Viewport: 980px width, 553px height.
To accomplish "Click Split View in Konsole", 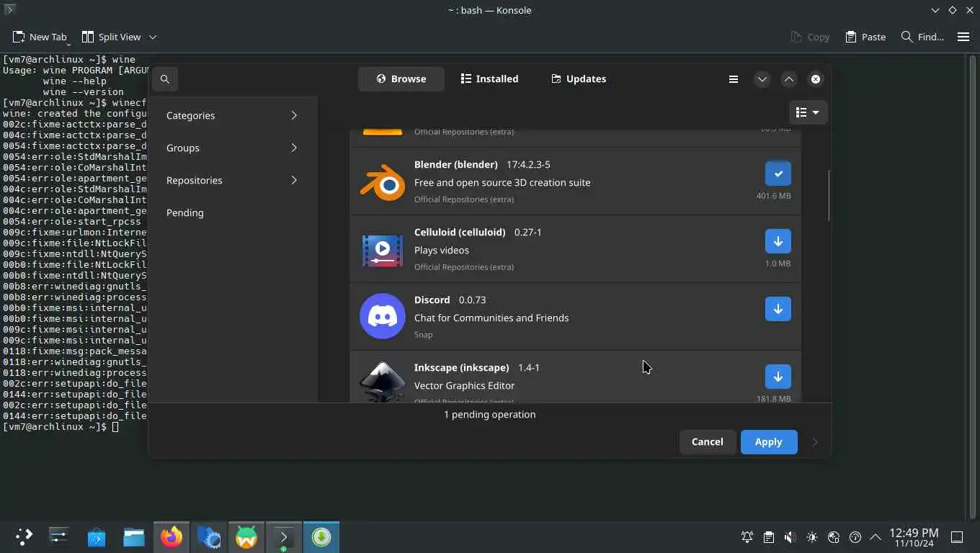I will coord(112,37).
